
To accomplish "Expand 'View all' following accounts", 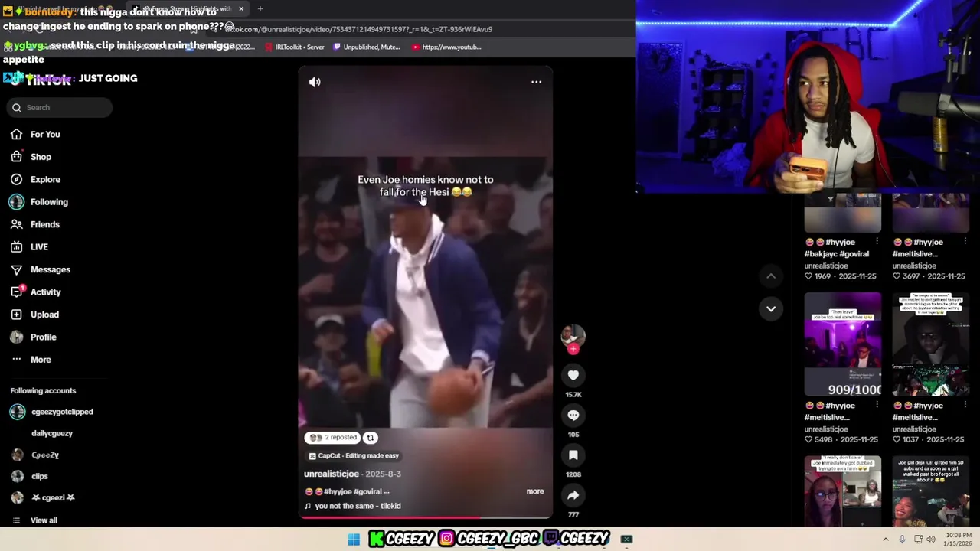I will 44,520.
